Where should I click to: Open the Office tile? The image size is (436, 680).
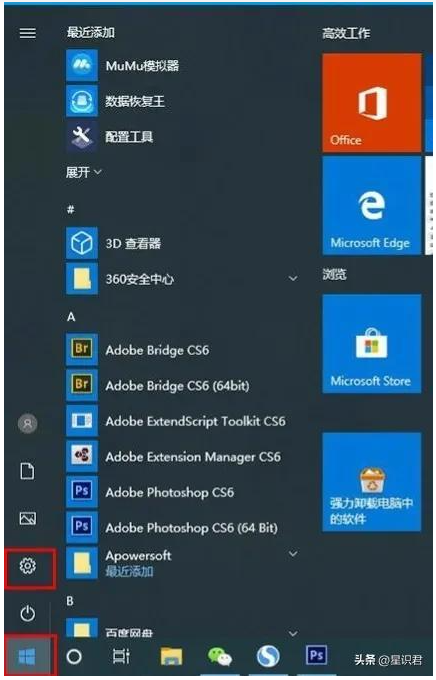point(372,103)
